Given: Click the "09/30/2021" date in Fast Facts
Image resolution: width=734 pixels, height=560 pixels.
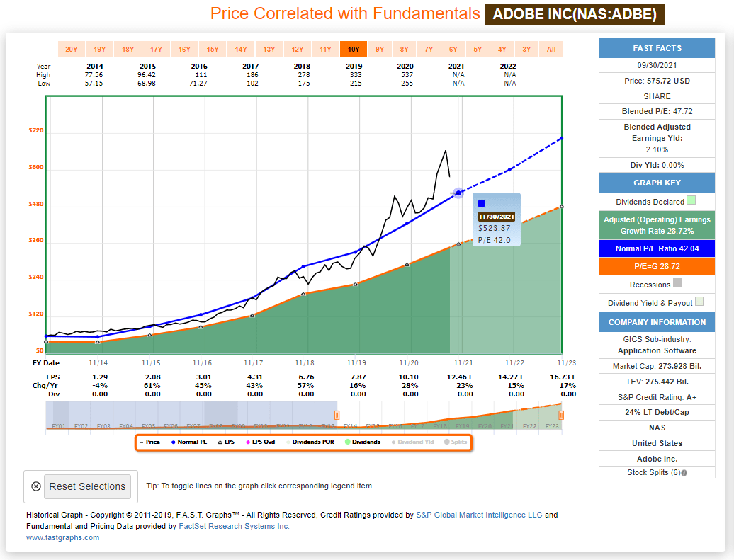Looking at the screenshot, I should [657, 66].
